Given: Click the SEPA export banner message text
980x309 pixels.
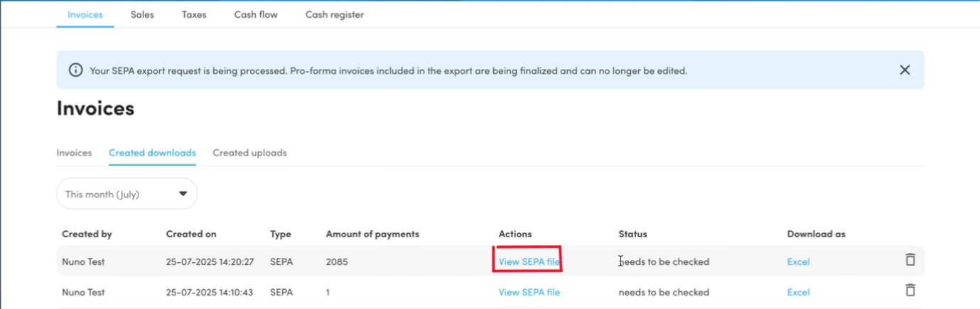Looking at the screenshot, I should click(x=388, y=71).
